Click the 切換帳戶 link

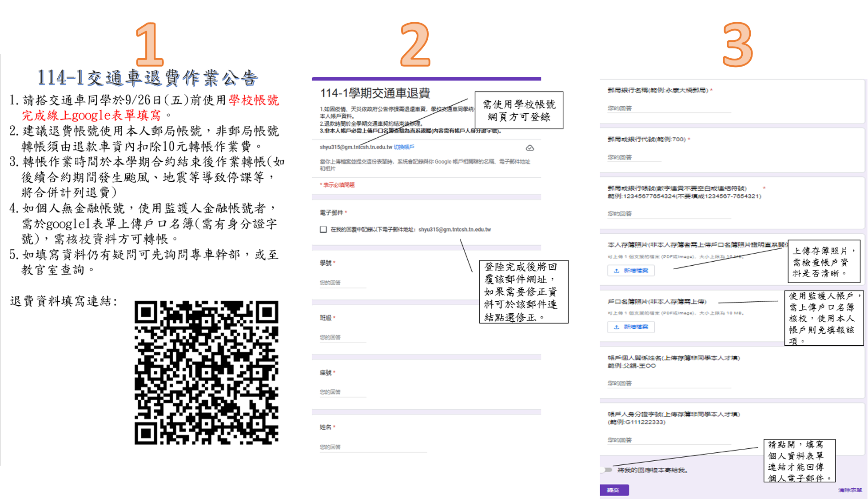point(404,147)
